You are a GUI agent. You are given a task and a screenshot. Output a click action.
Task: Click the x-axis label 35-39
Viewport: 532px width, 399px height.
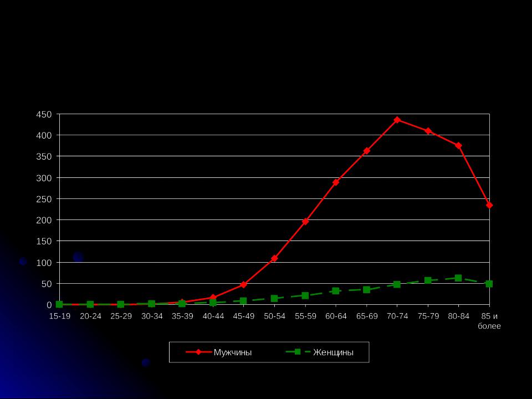click(182, 316)
